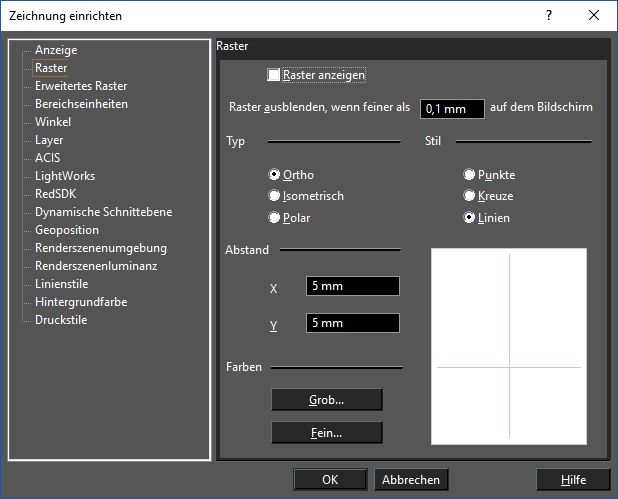
Task: Open the Layer settings page
Action: tap(49, 140)
